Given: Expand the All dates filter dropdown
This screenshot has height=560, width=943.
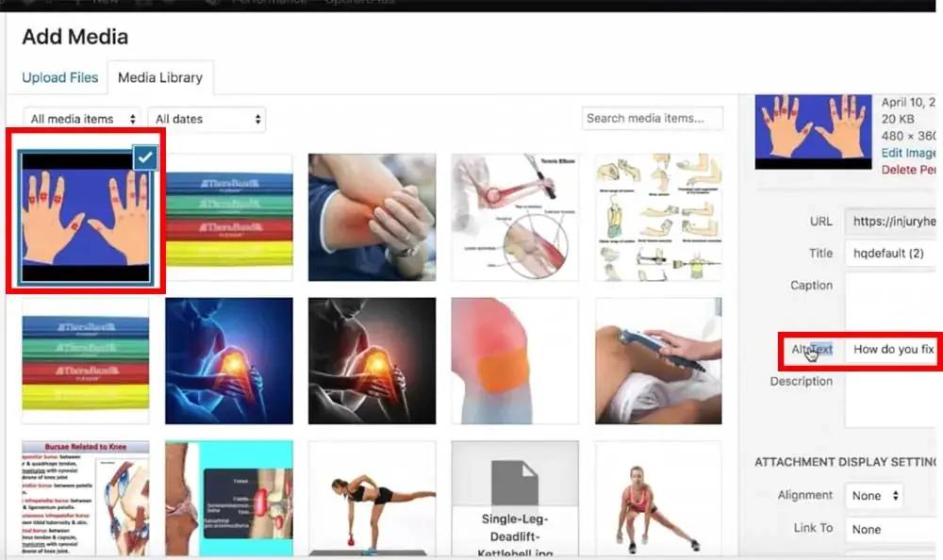Looking at the screenshot, I should coord(207,119).
